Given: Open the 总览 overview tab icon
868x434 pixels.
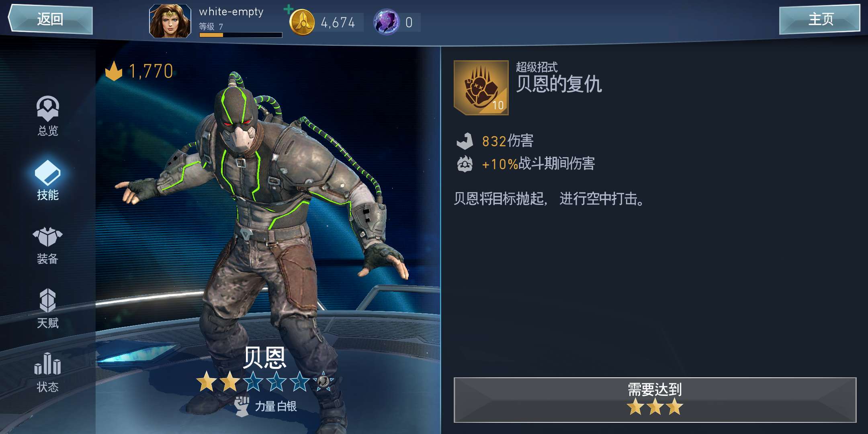Looking at the screenshot, I should (x=48, y=108).
